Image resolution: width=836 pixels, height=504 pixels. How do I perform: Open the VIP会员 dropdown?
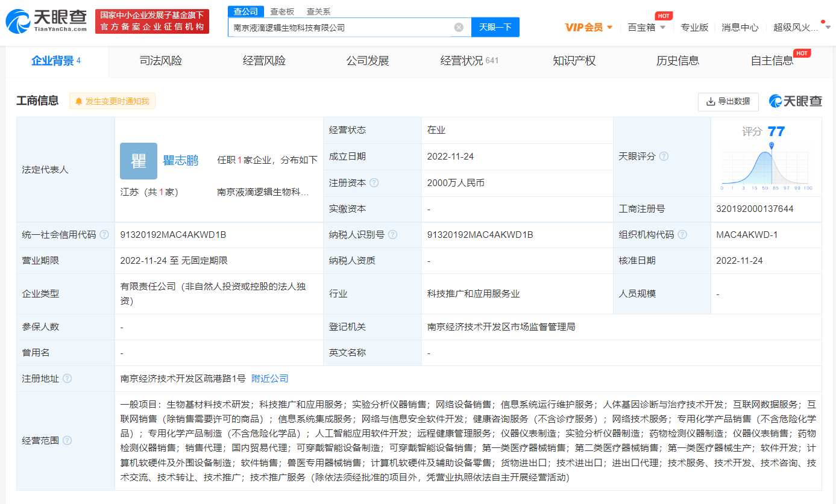[589, 27]
